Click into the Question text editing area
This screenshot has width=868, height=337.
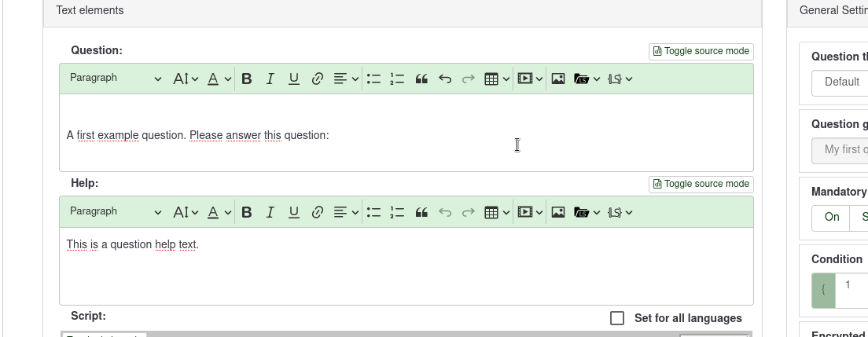(x=406, y=135)
